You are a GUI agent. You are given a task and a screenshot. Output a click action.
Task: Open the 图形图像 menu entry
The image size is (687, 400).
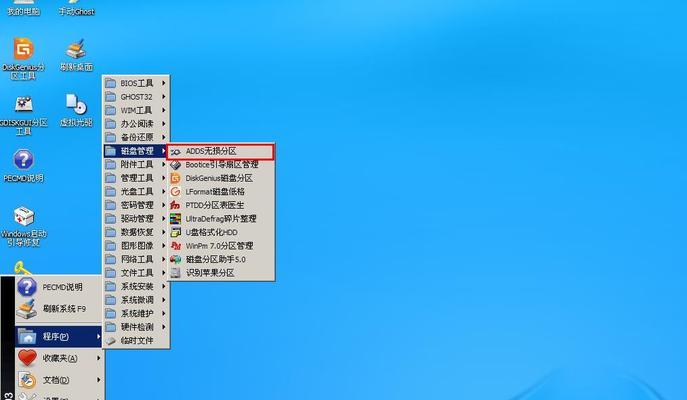coord(136,246)
